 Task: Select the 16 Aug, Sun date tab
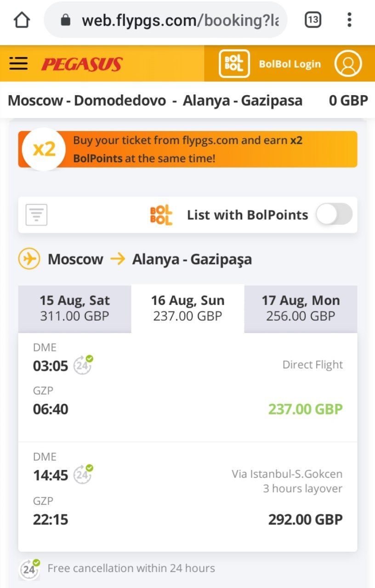click(187, 308)
